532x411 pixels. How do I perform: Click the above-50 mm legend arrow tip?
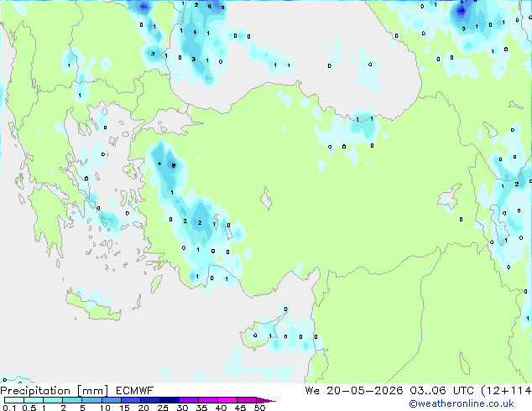pos(266,400)
